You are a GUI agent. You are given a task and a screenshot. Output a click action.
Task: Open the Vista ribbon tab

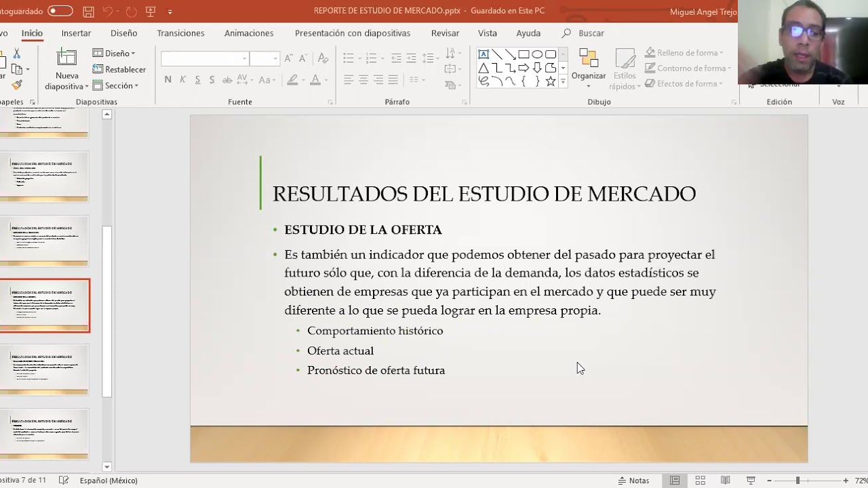487,33
